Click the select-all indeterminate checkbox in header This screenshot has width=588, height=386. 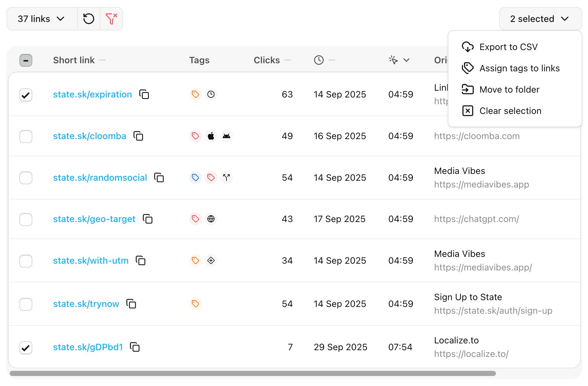pyautogui.click(x=26, y=60)
